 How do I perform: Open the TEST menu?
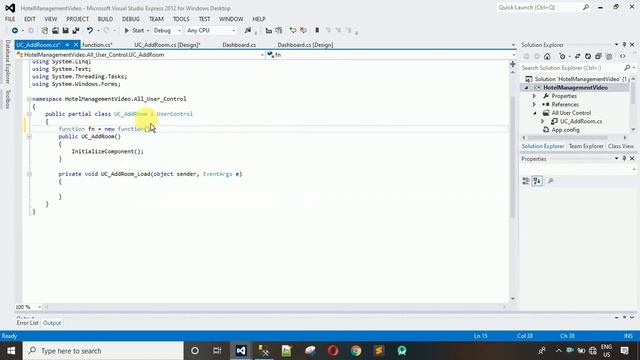click(x=204, y=19)
